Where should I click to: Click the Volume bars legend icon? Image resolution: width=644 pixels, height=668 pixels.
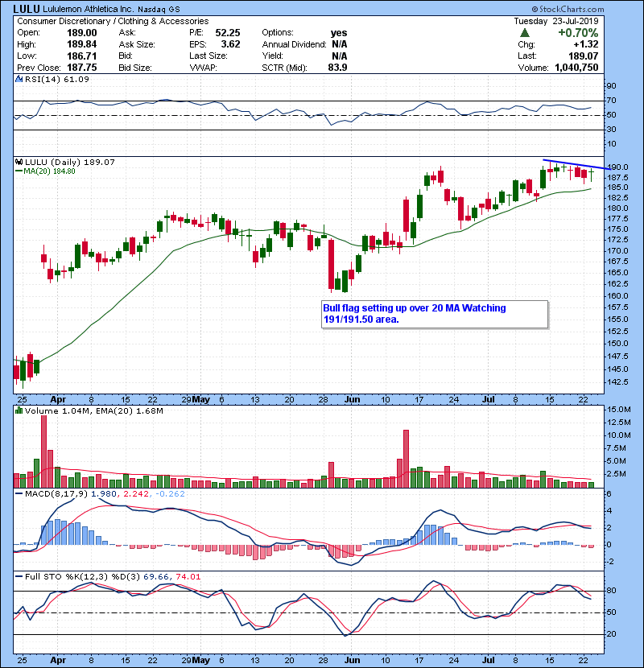click(x=18, y=411)
